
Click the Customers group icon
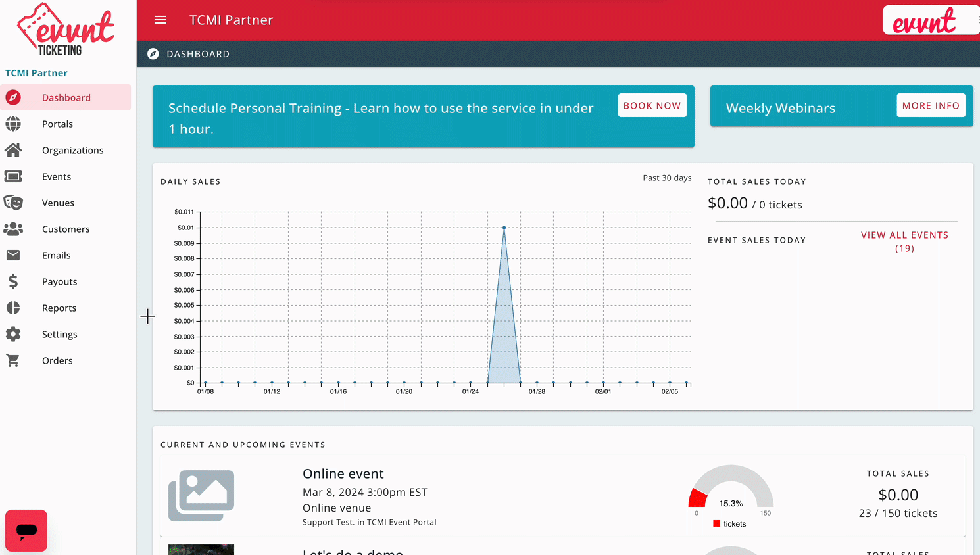(13, 229)
